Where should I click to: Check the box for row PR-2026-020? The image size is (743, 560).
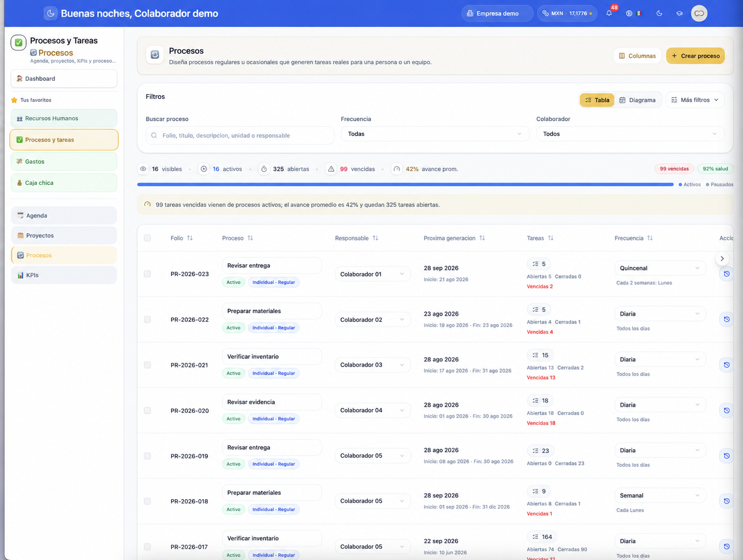(148, 410)
